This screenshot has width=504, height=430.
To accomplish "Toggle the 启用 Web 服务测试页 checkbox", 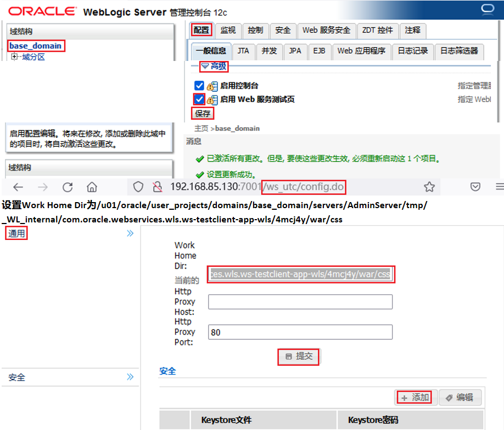I will (x=199, y=99).
